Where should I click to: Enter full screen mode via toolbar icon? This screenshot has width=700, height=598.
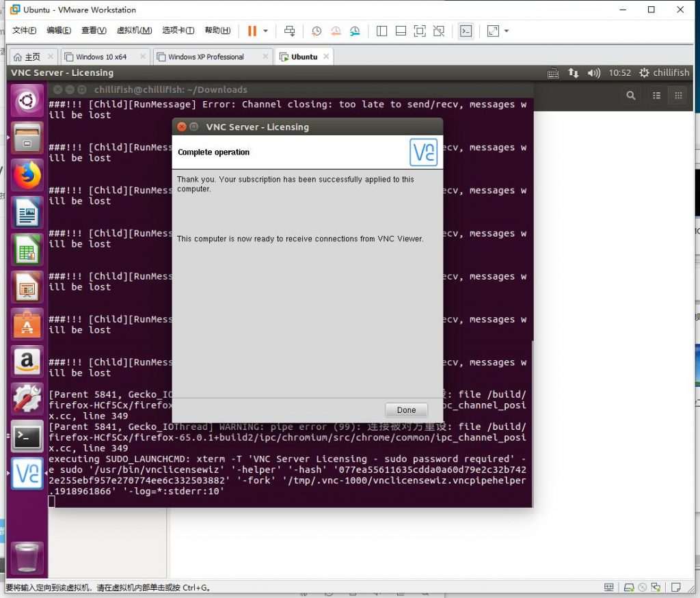click(420, 31)
